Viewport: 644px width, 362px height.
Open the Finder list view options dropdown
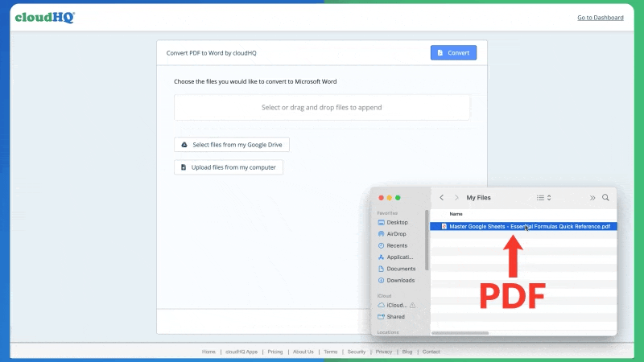(x=543, y=197)
